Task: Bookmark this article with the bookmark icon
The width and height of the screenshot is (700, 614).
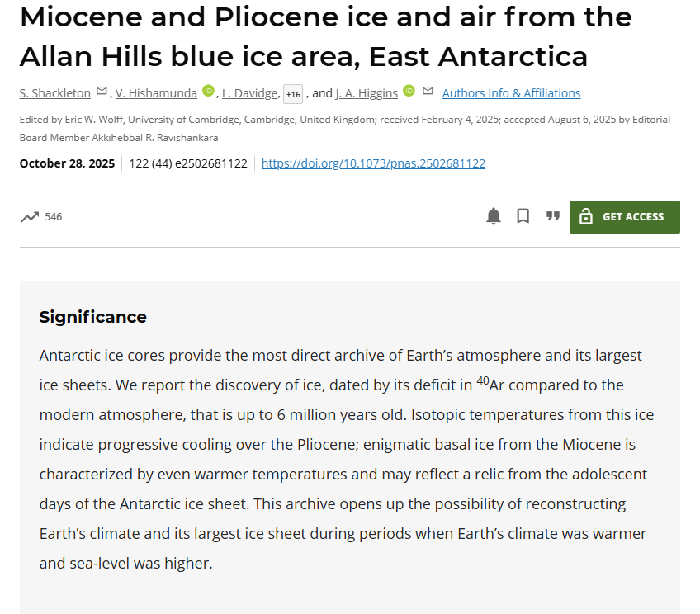Action: pyautogui.click(x=523, y=216)
